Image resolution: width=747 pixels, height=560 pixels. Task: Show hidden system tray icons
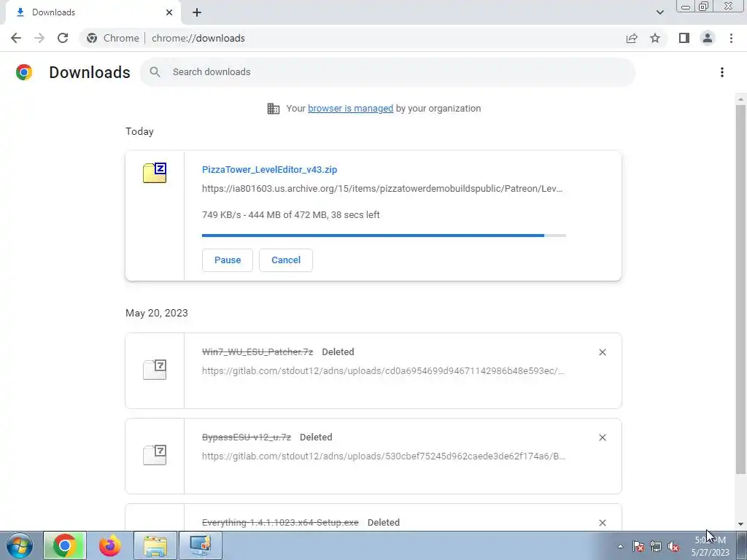620,546
